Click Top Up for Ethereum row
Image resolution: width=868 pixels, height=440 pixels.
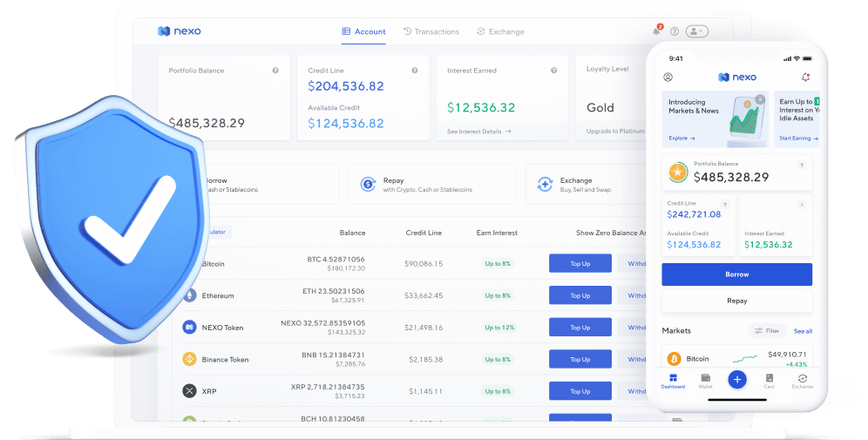point(580,295)
